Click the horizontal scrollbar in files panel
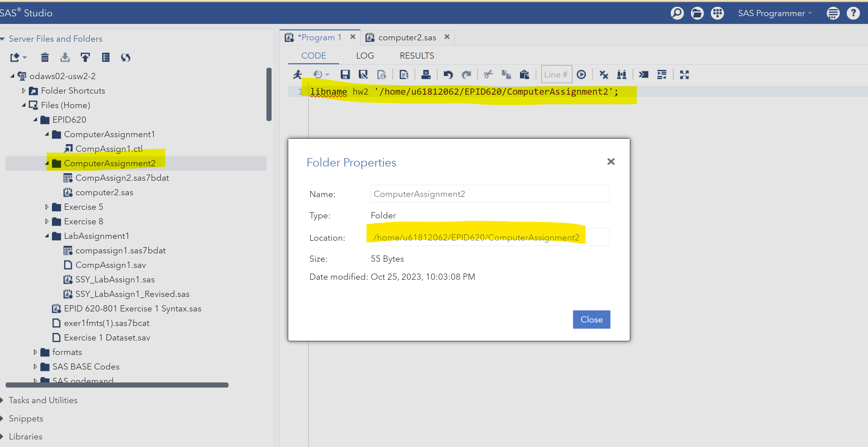The width and height of the screenshot is (868, 447). (x=117, y=385)
